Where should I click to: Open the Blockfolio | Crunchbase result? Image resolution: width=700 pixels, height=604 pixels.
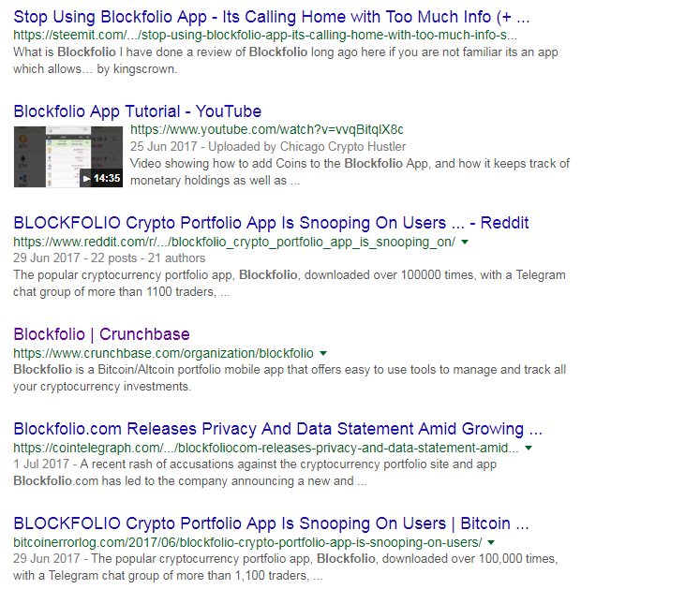(x=102, y=334)
